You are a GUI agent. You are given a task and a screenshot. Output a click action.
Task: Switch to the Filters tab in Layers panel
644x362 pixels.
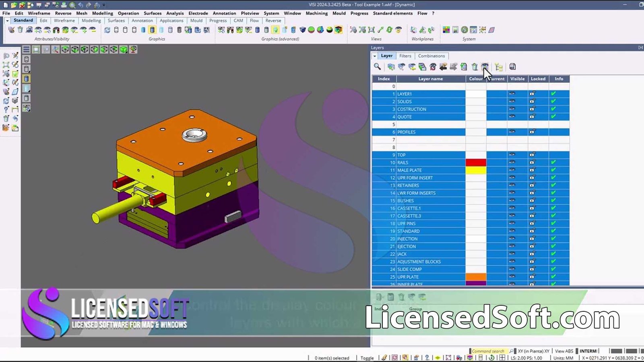click(405, 56)
